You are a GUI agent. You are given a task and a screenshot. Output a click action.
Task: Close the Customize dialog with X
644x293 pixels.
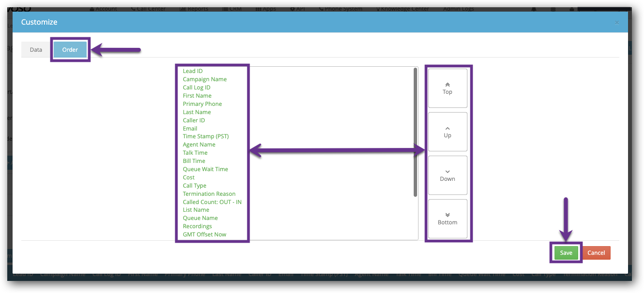pos(616,22)
